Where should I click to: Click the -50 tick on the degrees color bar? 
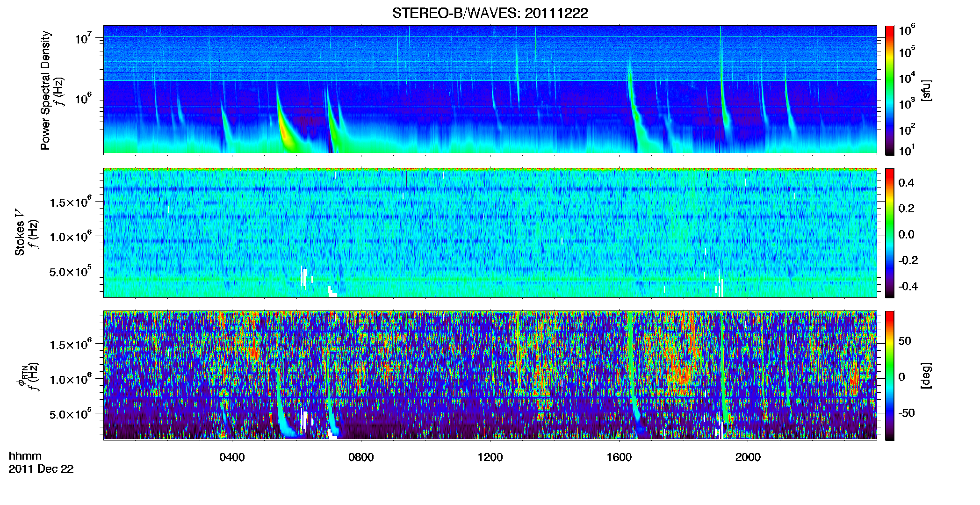[907, 413]
